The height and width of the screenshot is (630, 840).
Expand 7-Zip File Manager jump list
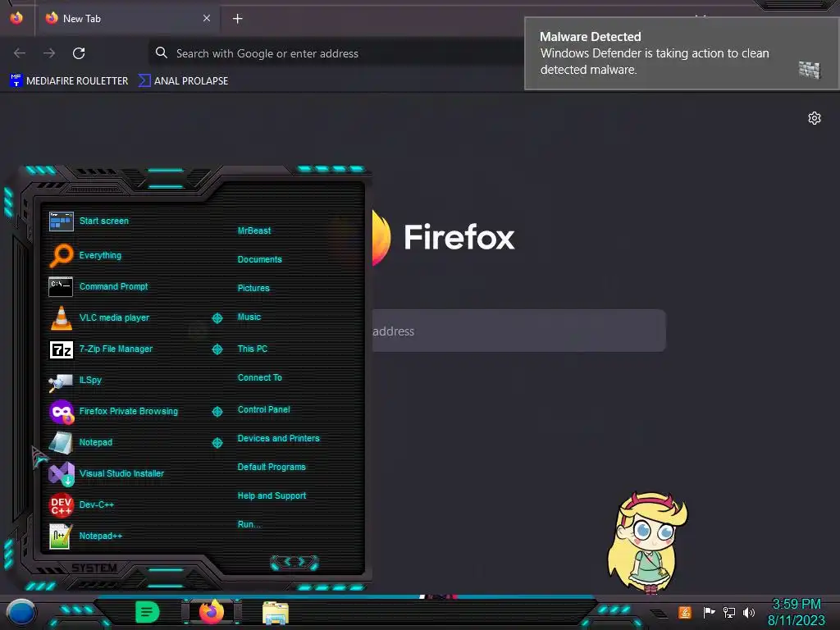[217, 349]
